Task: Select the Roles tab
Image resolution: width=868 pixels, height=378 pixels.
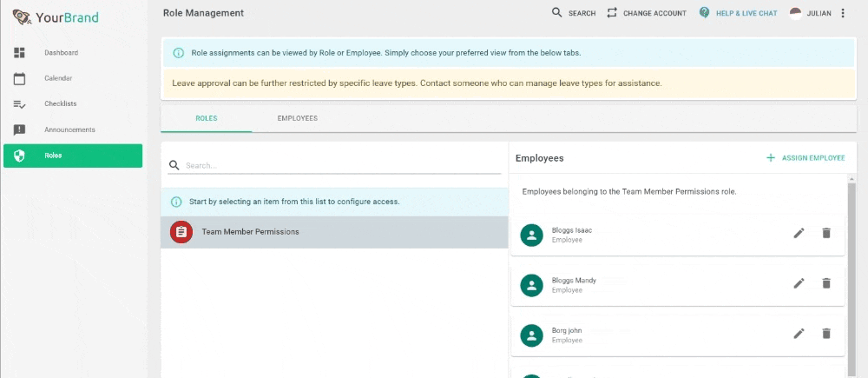Action: pos(207,118)
